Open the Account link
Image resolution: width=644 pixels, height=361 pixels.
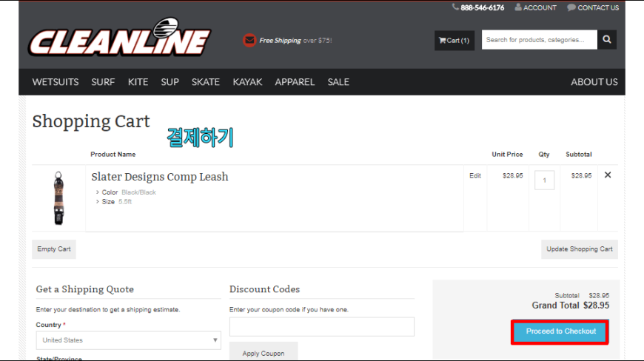536,7
